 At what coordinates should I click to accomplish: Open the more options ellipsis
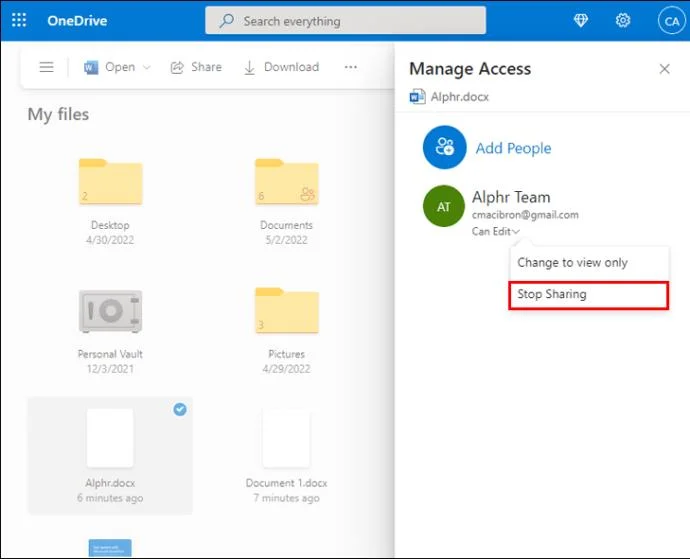[x=351, y=67]
